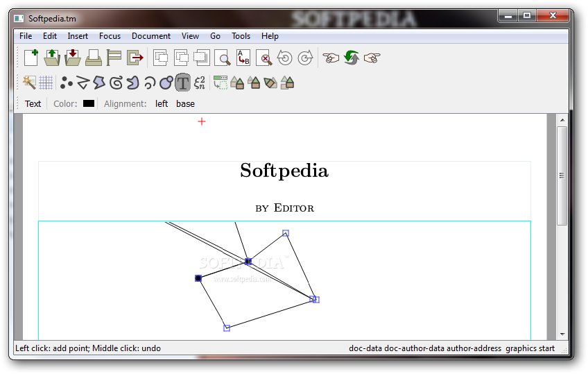Toggle the grid icon in graphics toolbar
This screenshot has height=374, width=588.
tap(46, 83)
